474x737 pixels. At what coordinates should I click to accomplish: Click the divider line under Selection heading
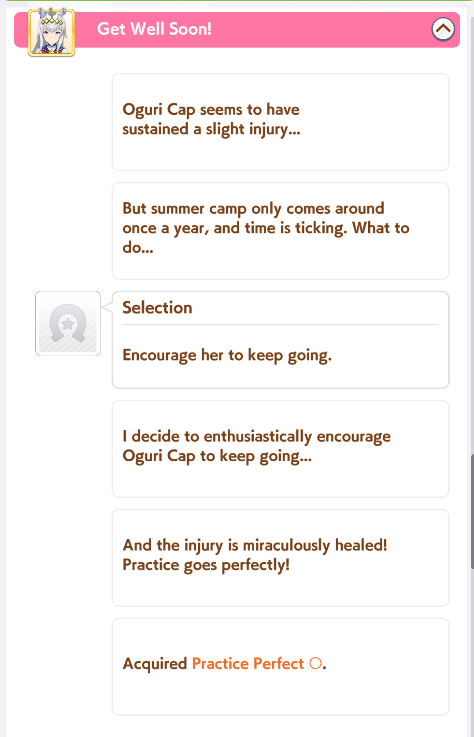tap(280, 324)
